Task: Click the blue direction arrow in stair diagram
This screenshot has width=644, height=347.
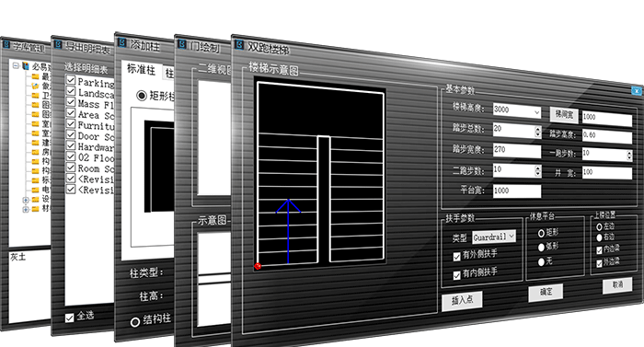Action: coord(288,231)
